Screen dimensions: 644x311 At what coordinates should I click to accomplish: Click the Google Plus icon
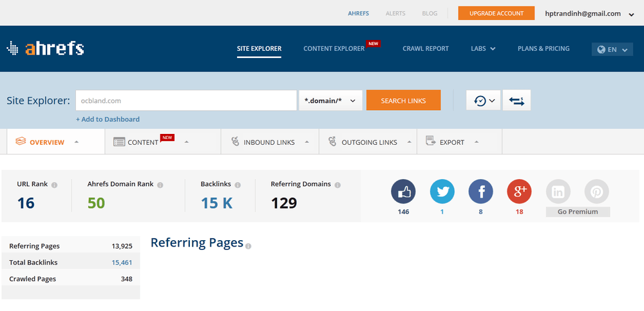(519, 191)
